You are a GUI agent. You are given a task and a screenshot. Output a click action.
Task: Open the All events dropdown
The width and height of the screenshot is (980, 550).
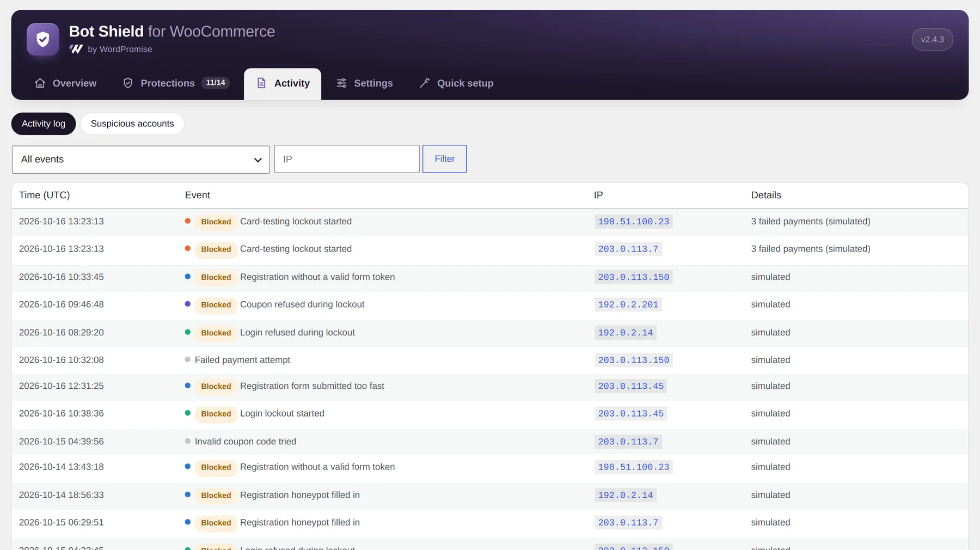click(x=141, y=160)
